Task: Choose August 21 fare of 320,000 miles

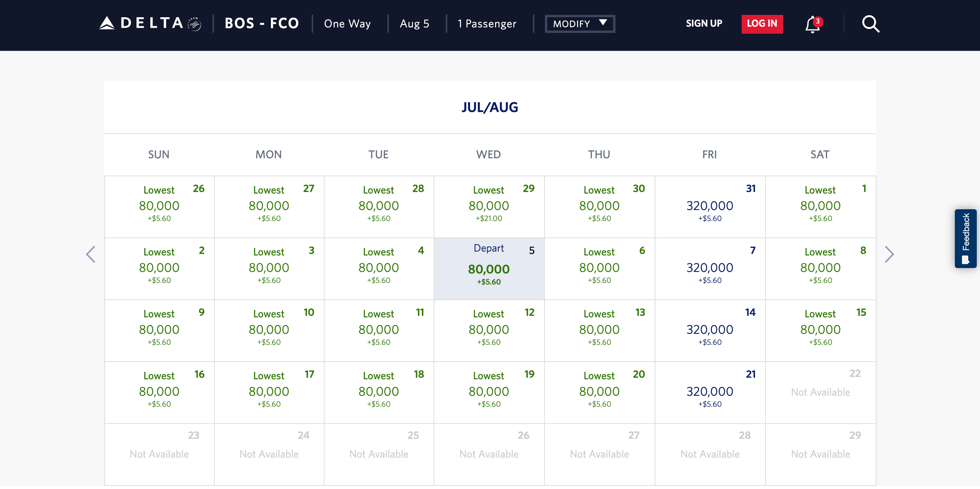Action: coord(710,393)
